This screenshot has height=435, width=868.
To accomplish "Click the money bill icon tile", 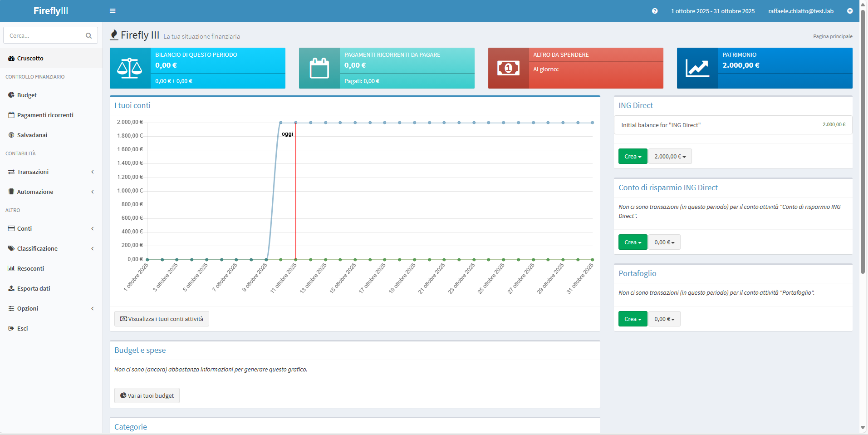I will click(x=508, y=68).
